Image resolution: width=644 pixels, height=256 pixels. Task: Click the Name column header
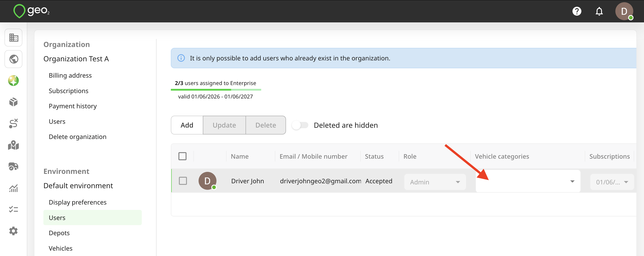tap(239, 156)
